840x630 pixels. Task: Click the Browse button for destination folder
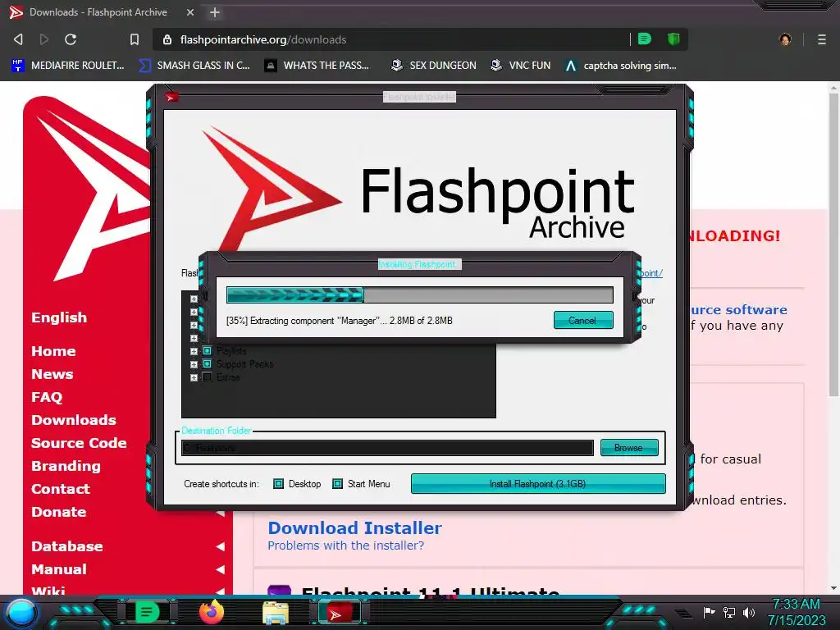coord(629,447)
